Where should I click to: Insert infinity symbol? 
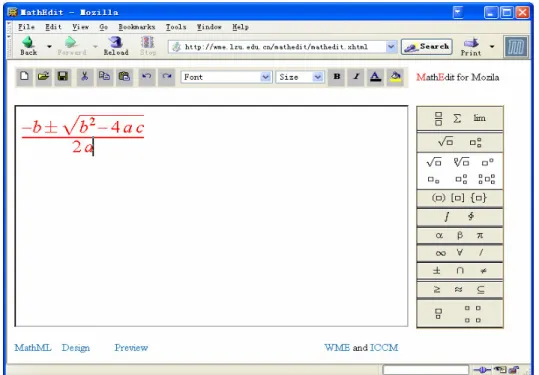point(440,254)
